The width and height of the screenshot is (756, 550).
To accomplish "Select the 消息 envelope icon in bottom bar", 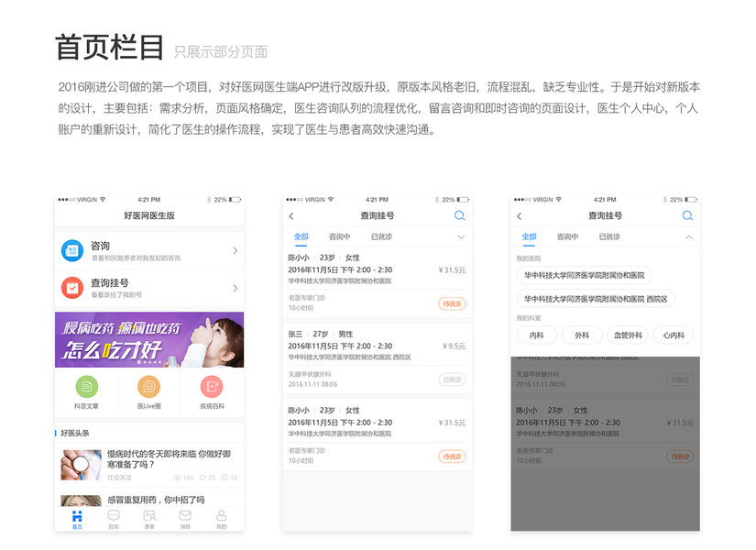I will click(x=185, y=516).
